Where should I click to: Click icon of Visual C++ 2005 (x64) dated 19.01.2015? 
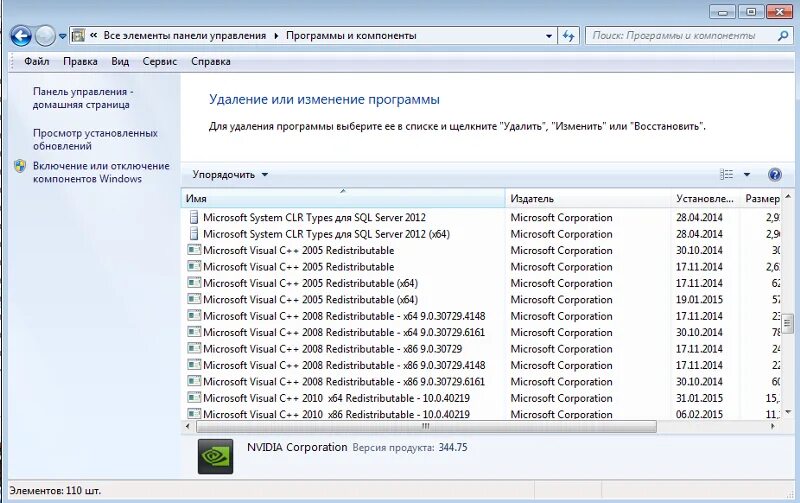coord(194,299)
